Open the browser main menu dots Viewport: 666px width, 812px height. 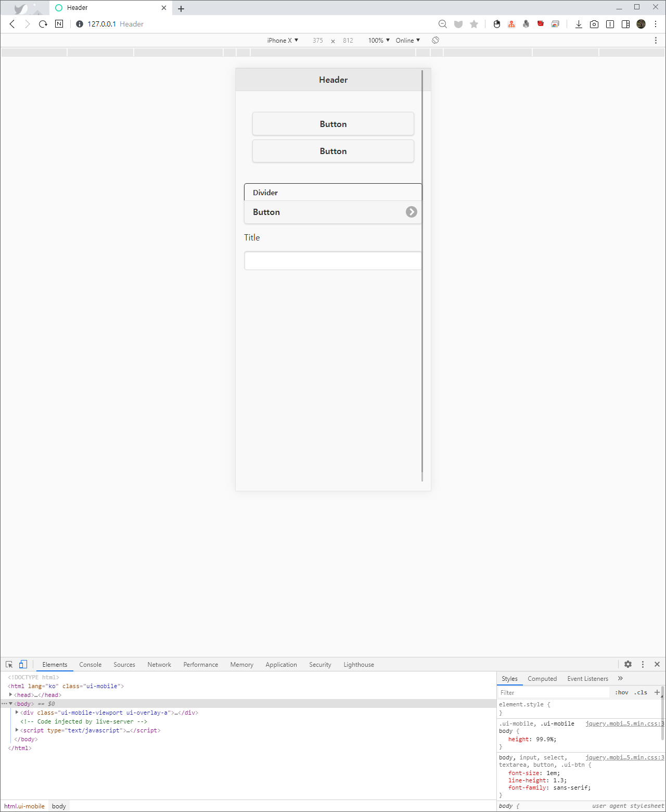click(656, 24)
